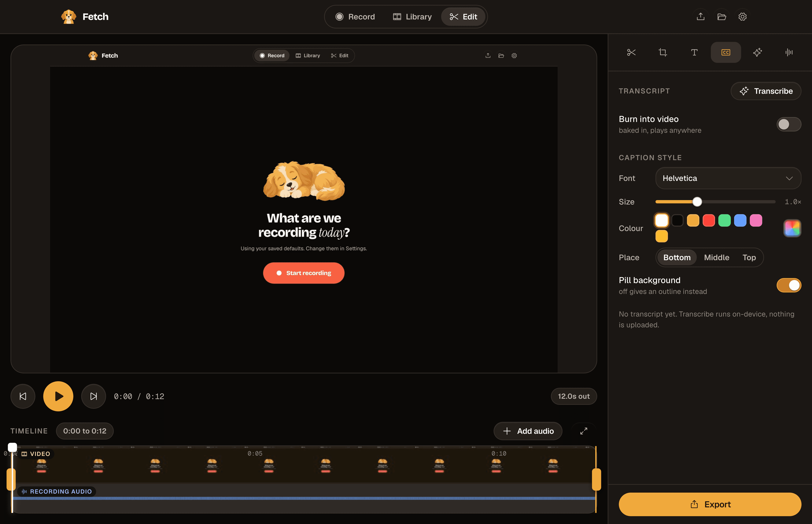
Task: Click the 12.0s out duration pill
Action: point(574,396)
